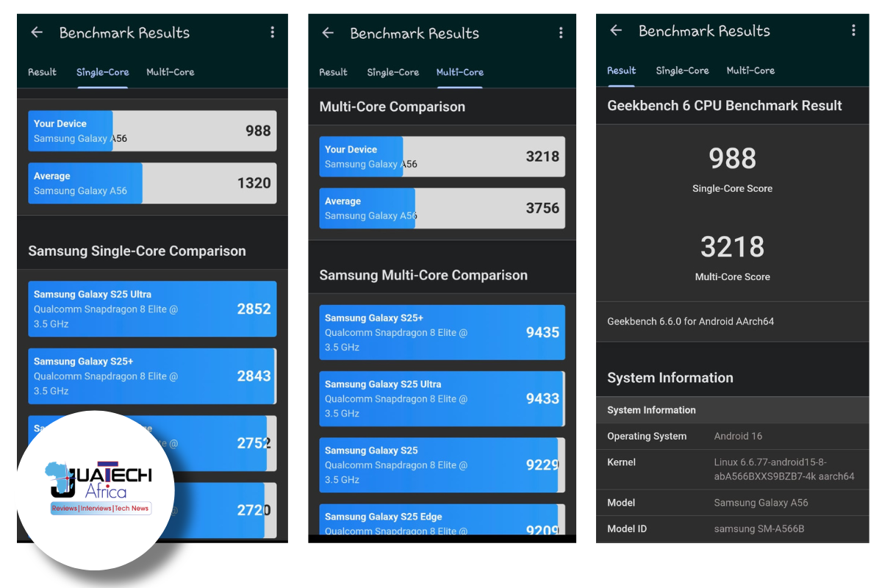The width and height of the screenshot is (882, 588).
Task: Open Galaxy S25+ single-core row 2843
Action: [152, 376]
